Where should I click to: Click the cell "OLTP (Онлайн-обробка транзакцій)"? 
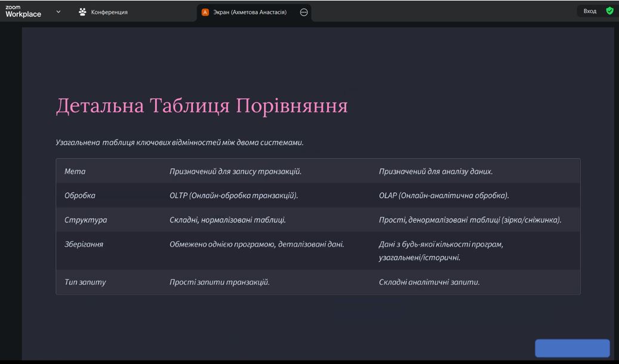[x=233, y=195]
